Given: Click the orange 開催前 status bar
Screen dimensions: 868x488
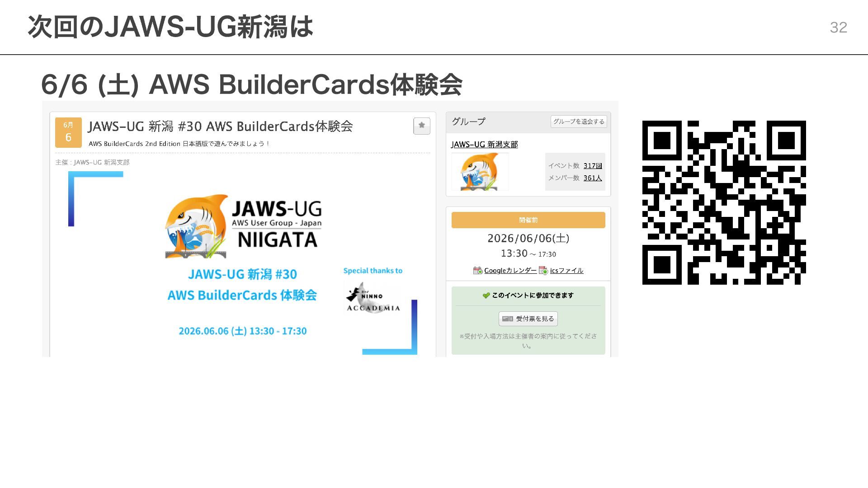Looking at the screenshot, I should point(528,220).
